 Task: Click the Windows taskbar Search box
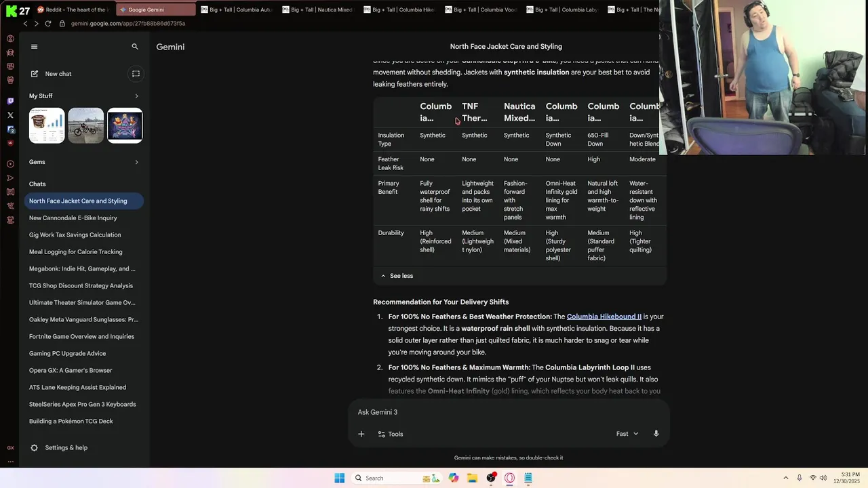click(x=397, y=479)
